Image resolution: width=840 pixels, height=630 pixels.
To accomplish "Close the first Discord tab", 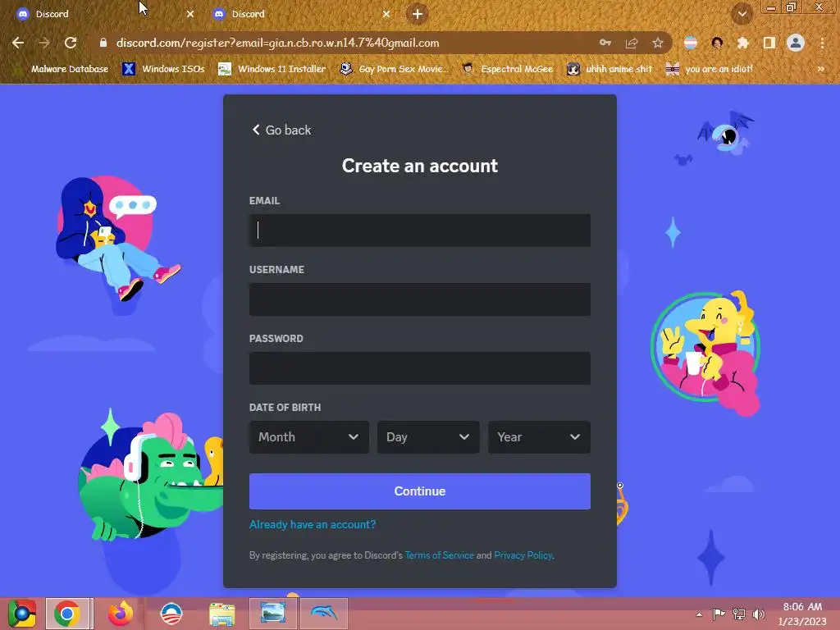I will (190, 14).
